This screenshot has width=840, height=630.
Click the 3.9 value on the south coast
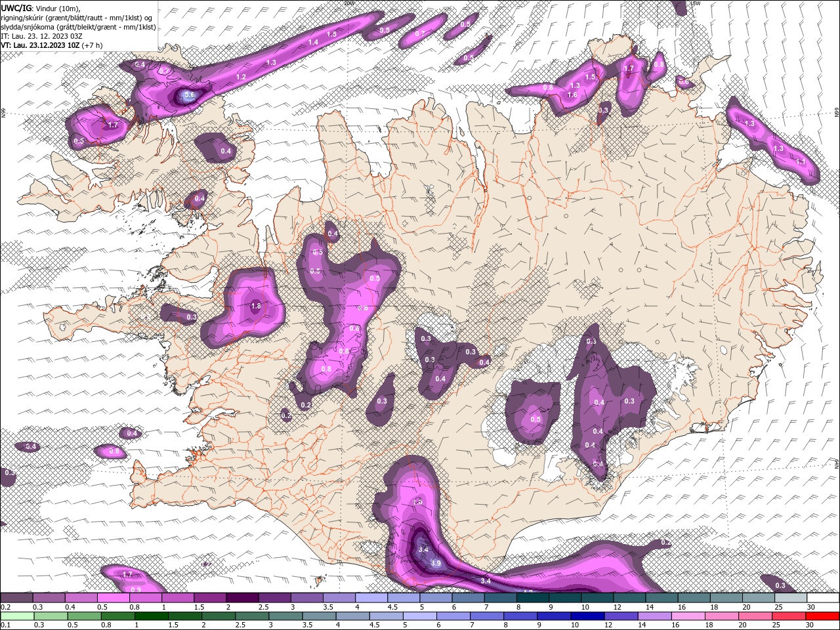[x=436, y=563]
